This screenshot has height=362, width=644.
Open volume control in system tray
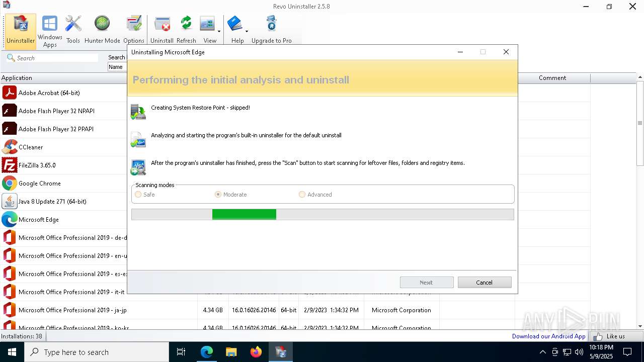tap(579, 352)
